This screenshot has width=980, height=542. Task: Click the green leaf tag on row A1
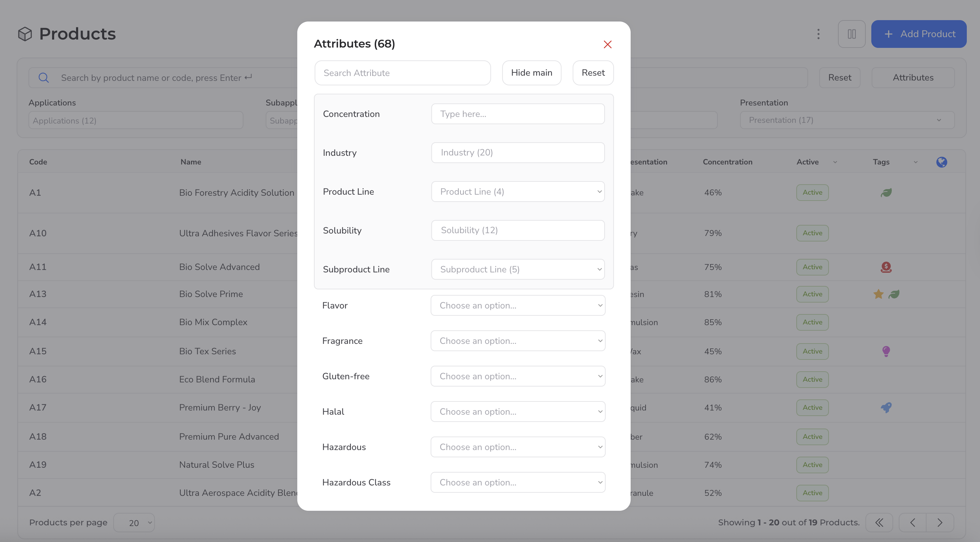[x=886, y=193]
